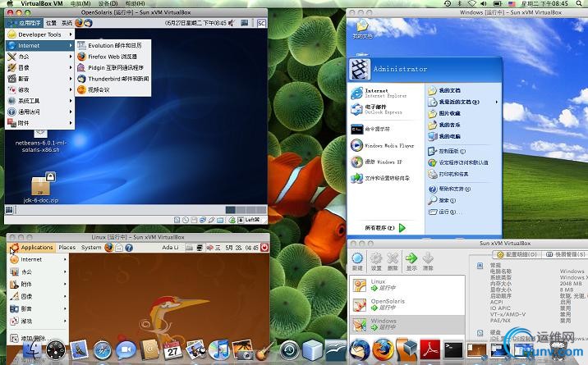Select the Linux VM in the VirtualBox list
This screenshot has width=588, height=365.
pos(407,285)
